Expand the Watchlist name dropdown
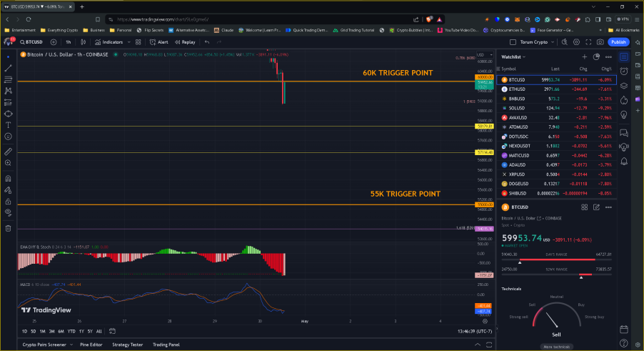 tap(513, 56)
